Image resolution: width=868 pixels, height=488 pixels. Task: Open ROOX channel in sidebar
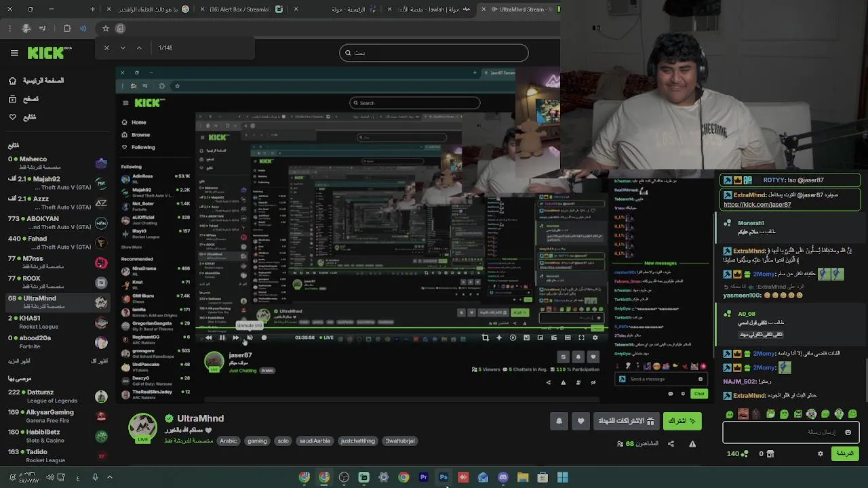point(57,282)
